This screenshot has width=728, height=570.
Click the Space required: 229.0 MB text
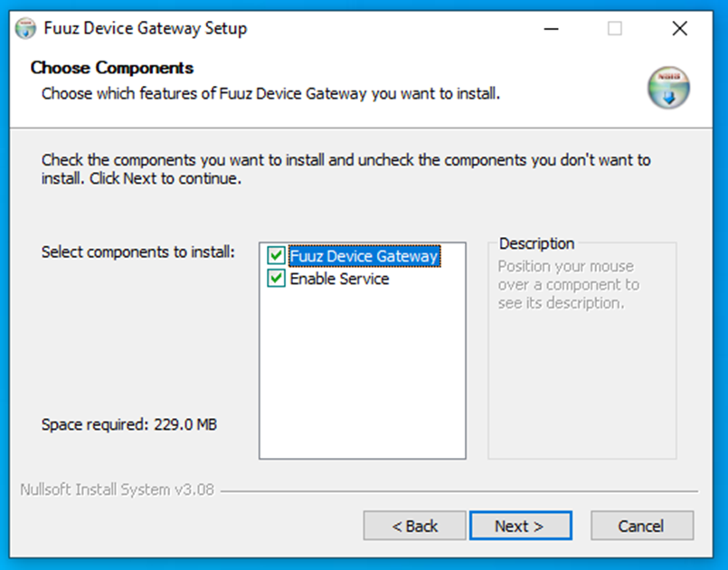(x=129, y=424)
